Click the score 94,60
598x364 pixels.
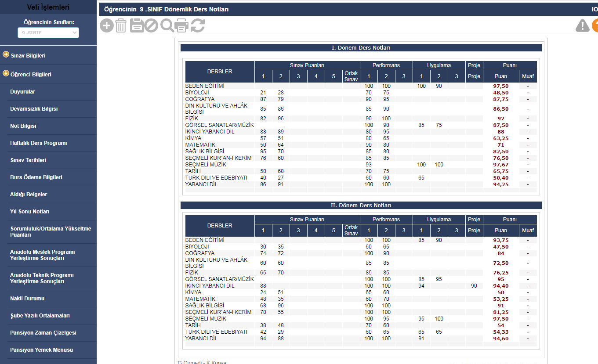501,339
